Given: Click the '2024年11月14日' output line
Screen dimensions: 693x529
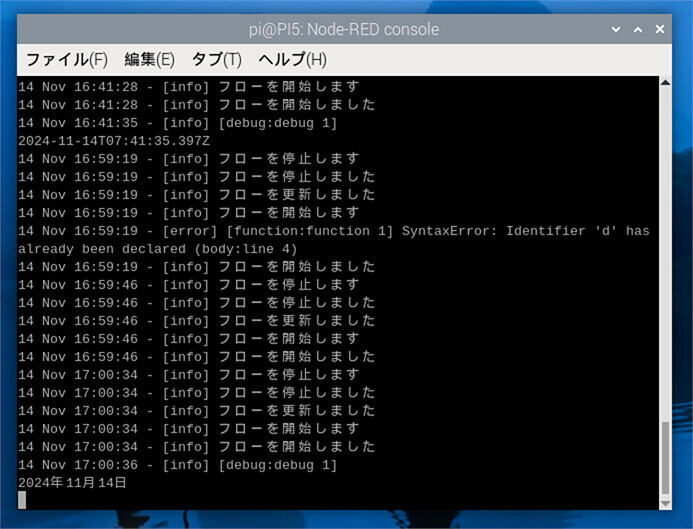Looking at the screenshot, I should (72, 483).
